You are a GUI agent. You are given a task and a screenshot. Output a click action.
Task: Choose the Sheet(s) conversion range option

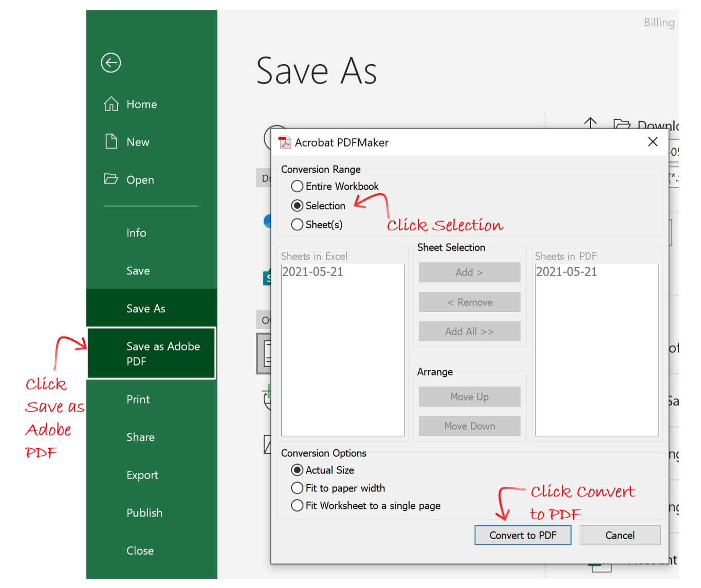[297, 225]
